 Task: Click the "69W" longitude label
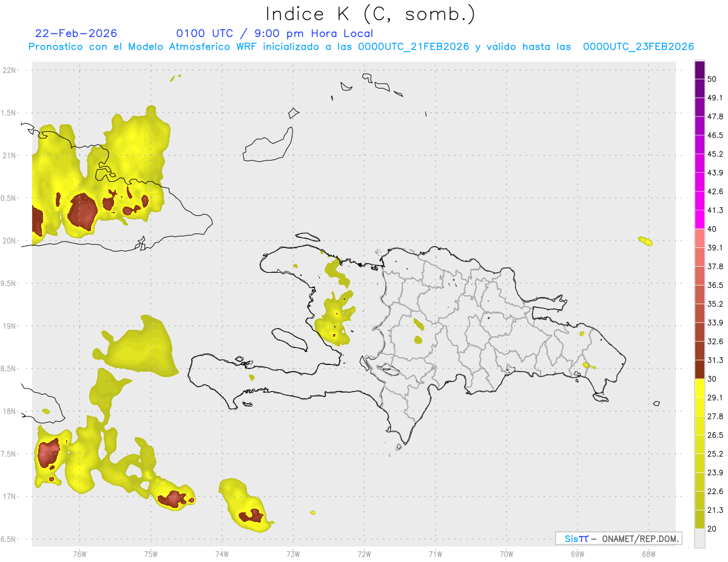pyautogui.click(x=578, y=554)
